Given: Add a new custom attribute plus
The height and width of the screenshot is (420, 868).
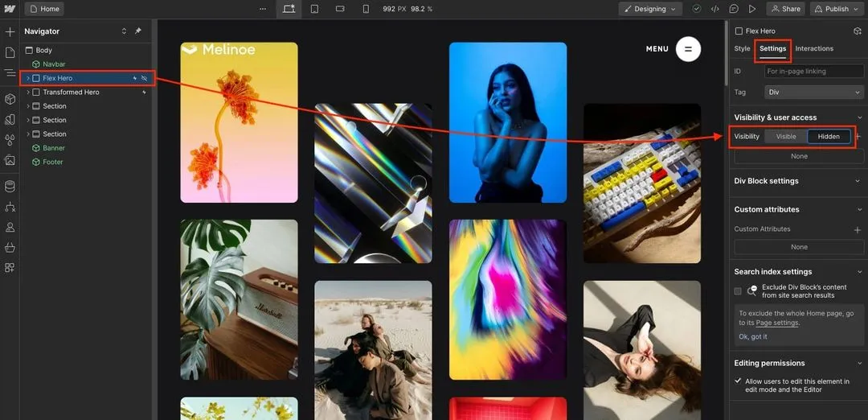Looking at the screenshot, I should click(858, 229).
